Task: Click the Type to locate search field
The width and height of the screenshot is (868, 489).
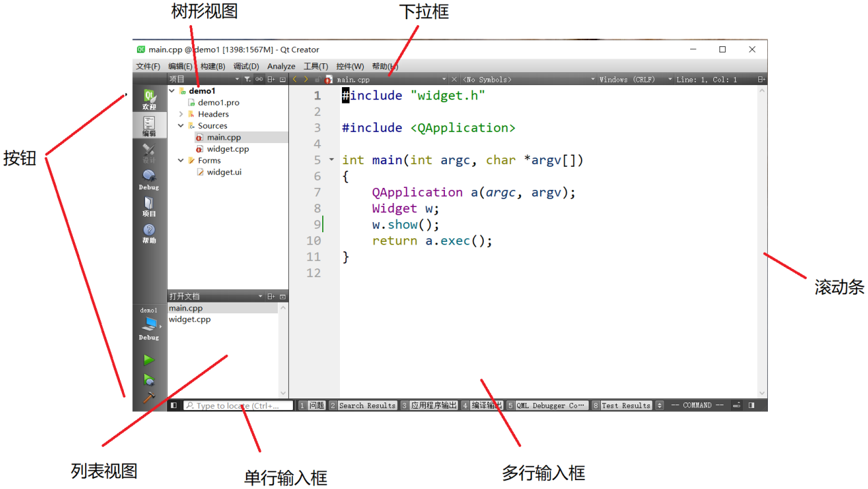Action: click(238, 405)
